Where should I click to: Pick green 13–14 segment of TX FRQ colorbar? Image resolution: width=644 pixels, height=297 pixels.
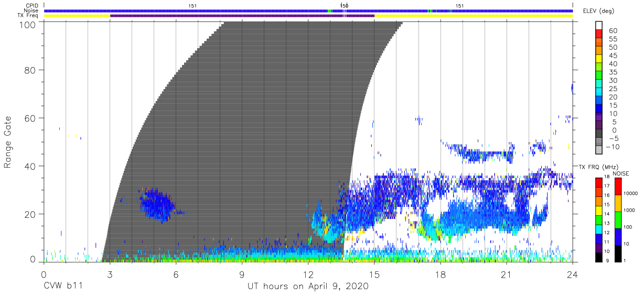[x=599, y=219]
